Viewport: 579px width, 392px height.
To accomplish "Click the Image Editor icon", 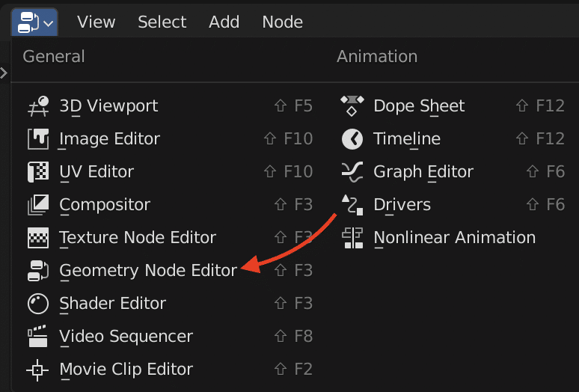I will 38,139.
